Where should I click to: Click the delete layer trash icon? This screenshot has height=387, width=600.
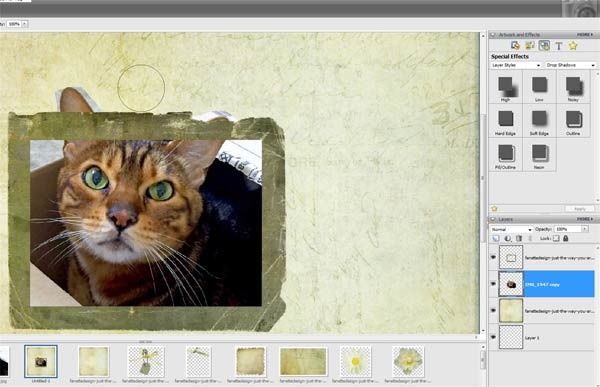click(x=519, y=238)
